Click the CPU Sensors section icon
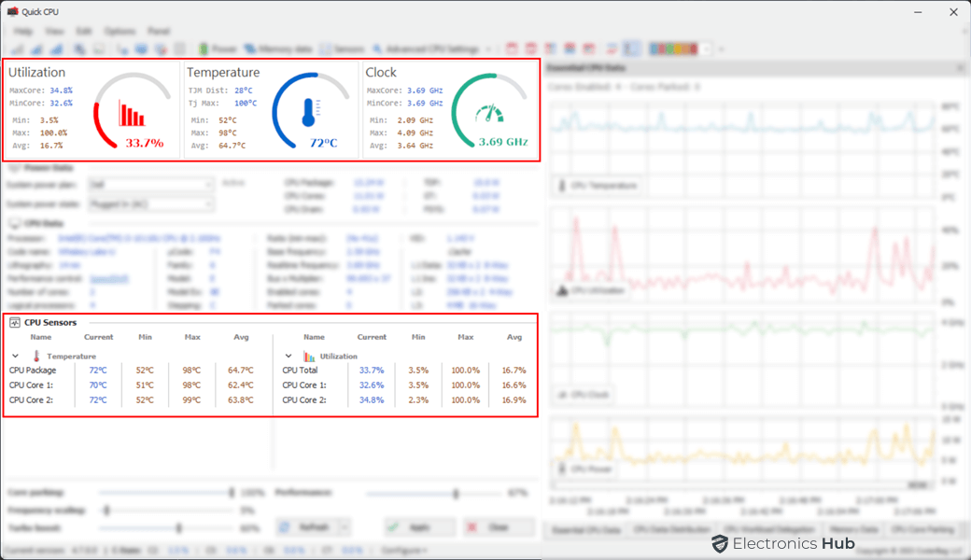The image size is (971, 560). [x=15, y=322]
